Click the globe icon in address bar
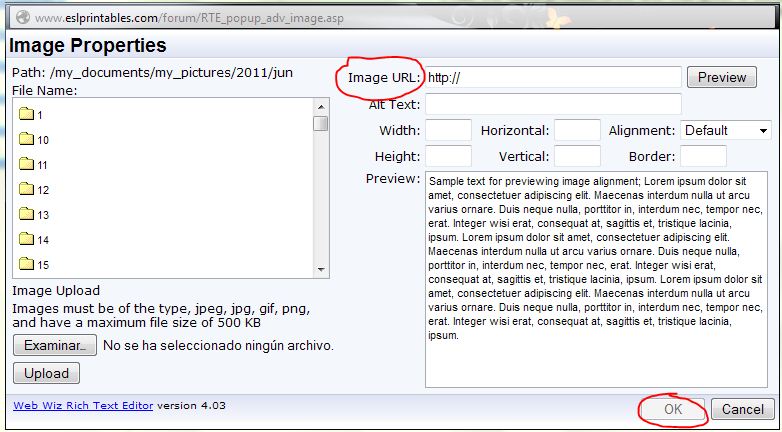This screenshot has height=432, width=782. pos(22,18)
